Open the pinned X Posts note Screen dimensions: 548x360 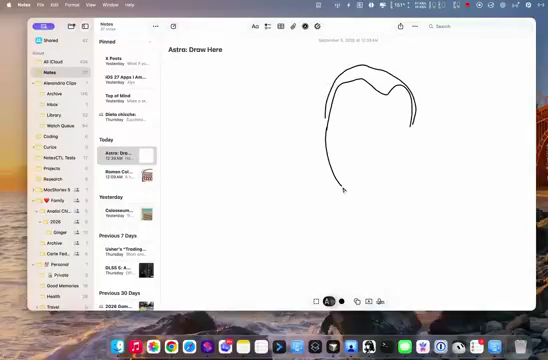[127, 61]
